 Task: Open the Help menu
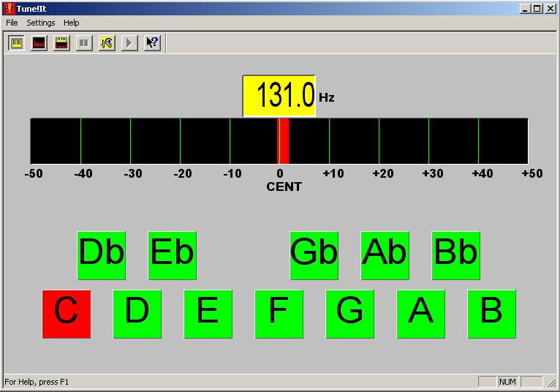[72, 23]
